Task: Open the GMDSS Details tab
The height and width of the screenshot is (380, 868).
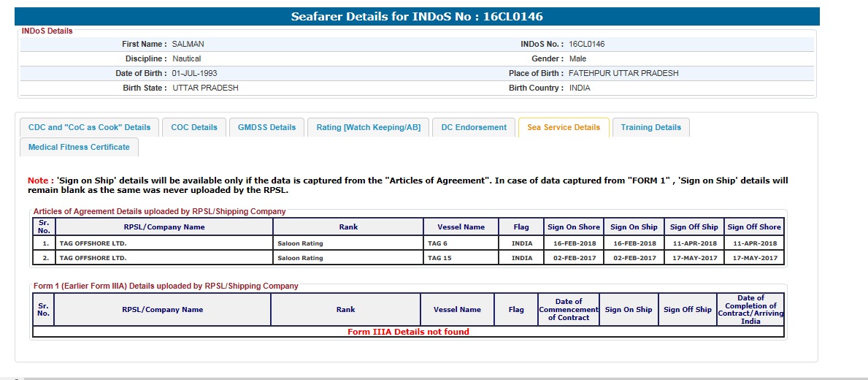Action: (266, 127)
